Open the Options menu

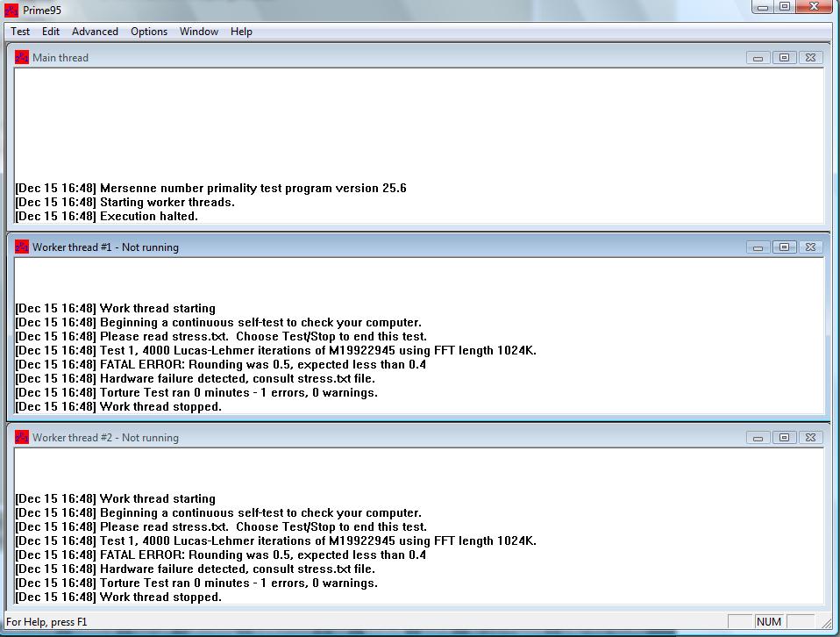(x=149, y=32)
